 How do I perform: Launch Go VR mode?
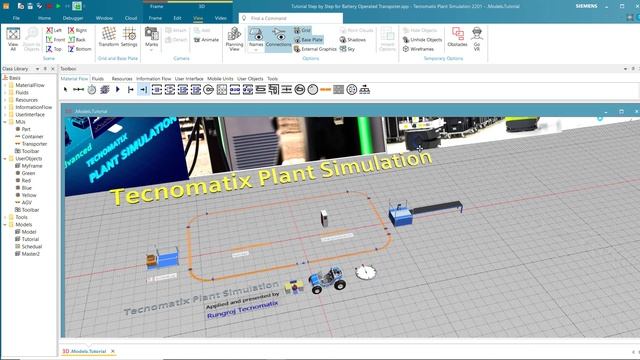point(477,39)
